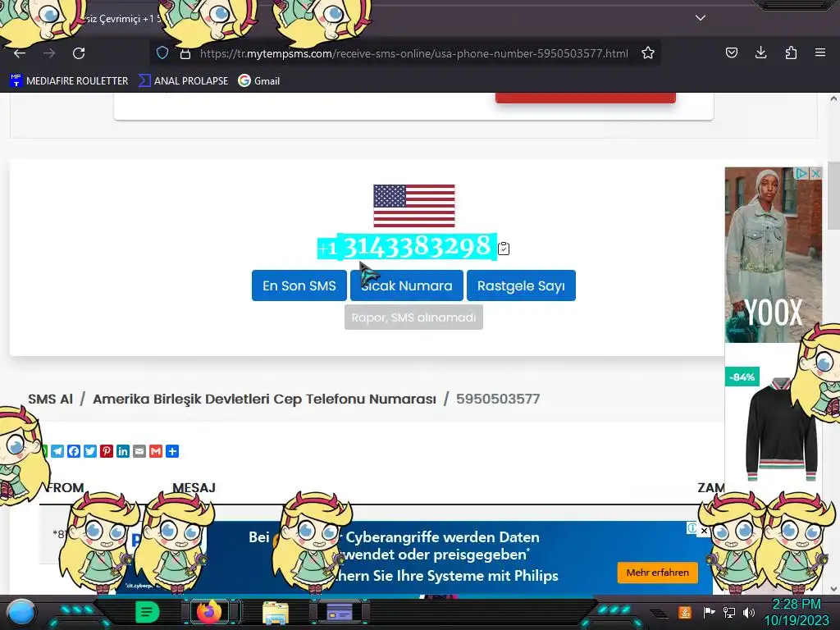This screenshot has height=630, width=840.
Task: Open the Firefox hamburger menu
Action: click(820, 52)
